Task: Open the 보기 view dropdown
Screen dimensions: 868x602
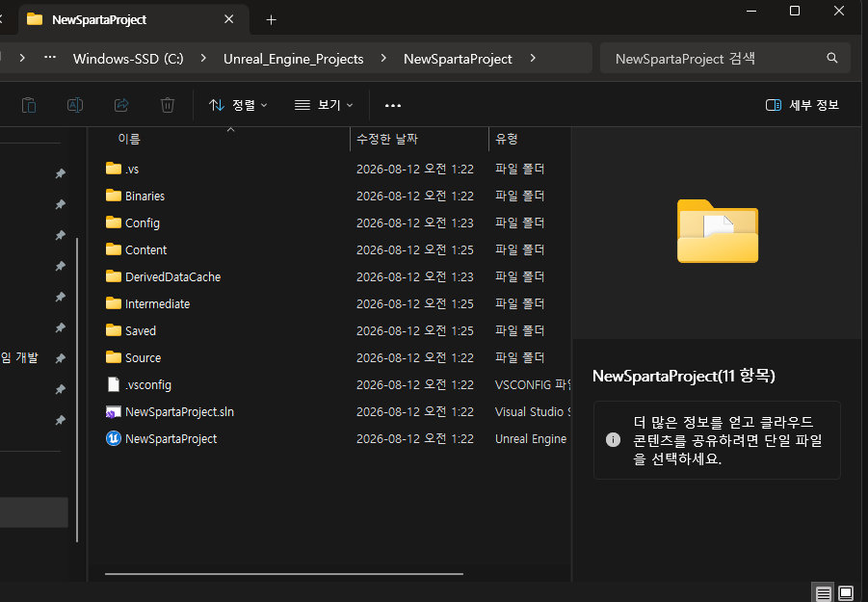Action: tap(324, 105)
